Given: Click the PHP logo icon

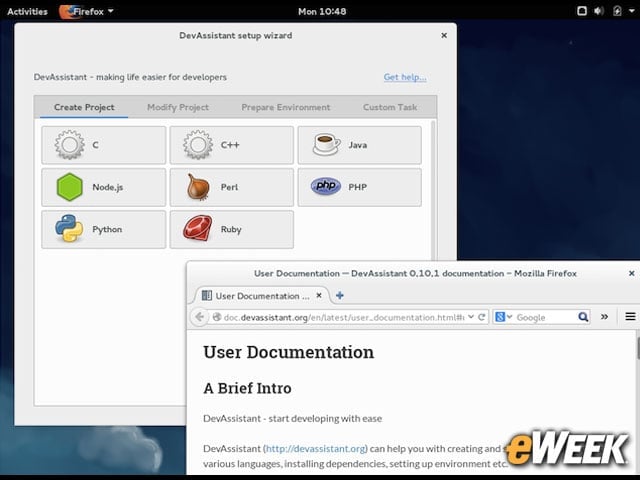Looking at the screenshot, I should click(x=326, y=186).
